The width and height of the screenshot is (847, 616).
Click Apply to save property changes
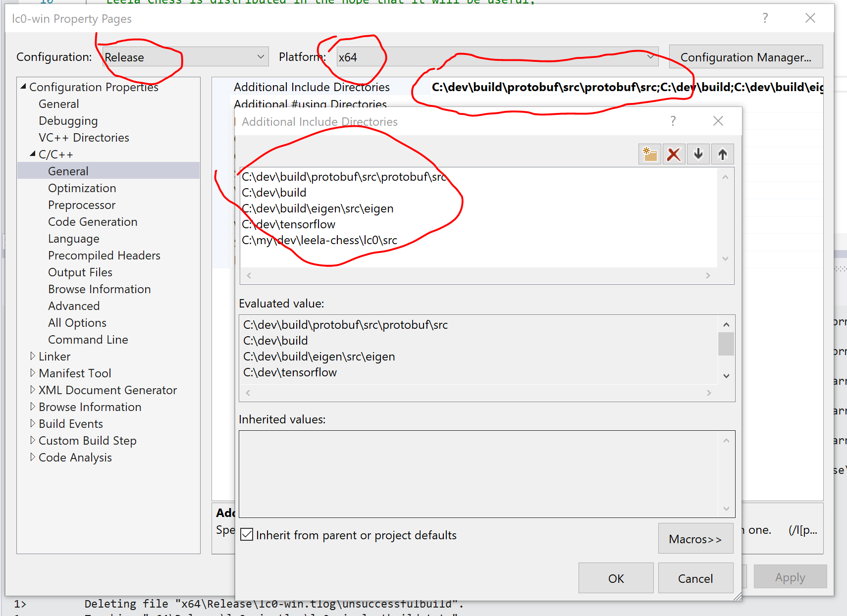[790, 577]
